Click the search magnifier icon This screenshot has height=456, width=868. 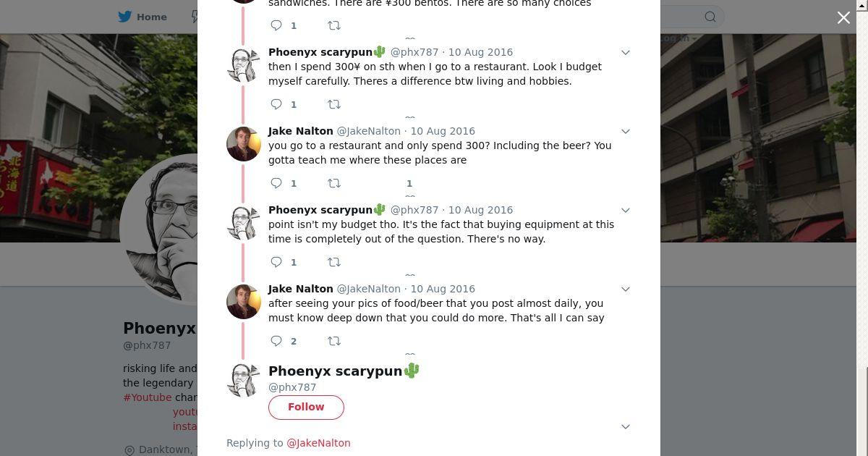(x=710, y=17)
